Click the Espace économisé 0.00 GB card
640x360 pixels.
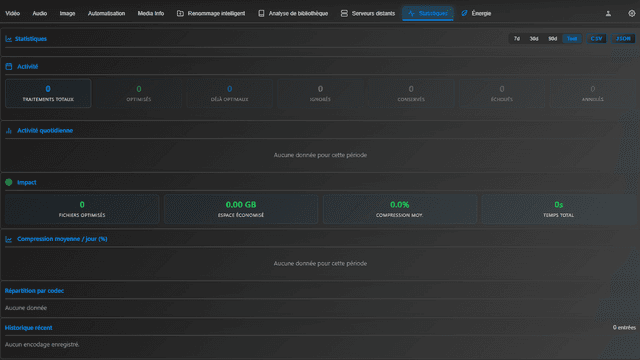click(x=241, y=209)
